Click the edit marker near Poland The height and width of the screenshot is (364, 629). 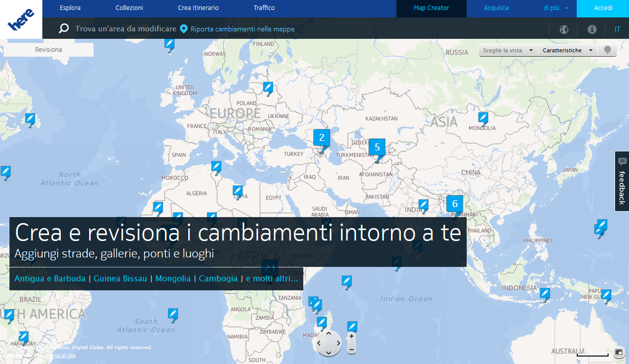point(268,88)
